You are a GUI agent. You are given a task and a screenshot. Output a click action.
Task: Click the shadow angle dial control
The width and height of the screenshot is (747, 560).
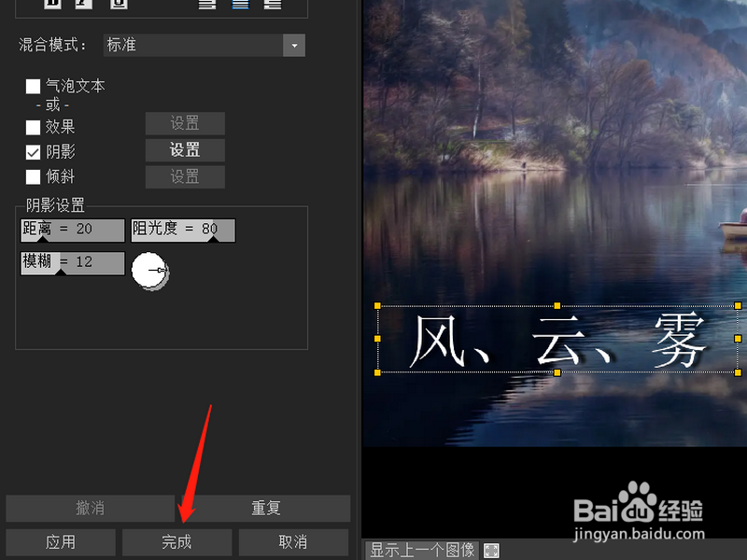point(149,272)
